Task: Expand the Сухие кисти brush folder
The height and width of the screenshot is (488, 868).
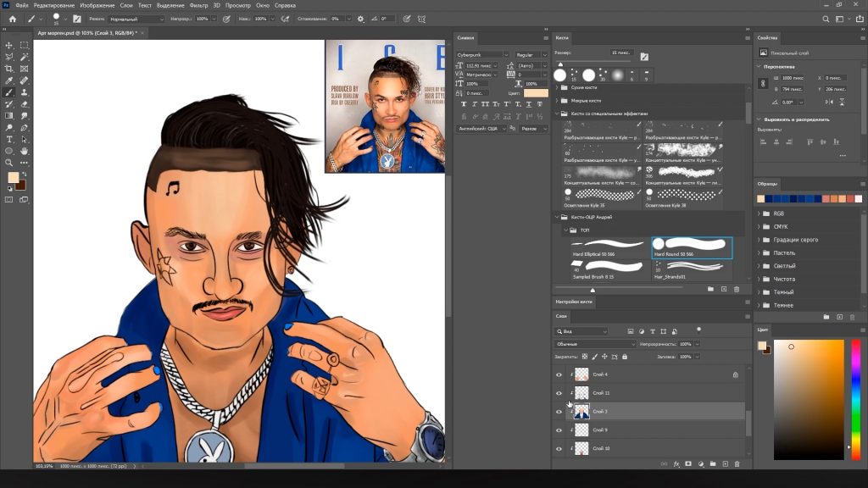Action: 557,87
